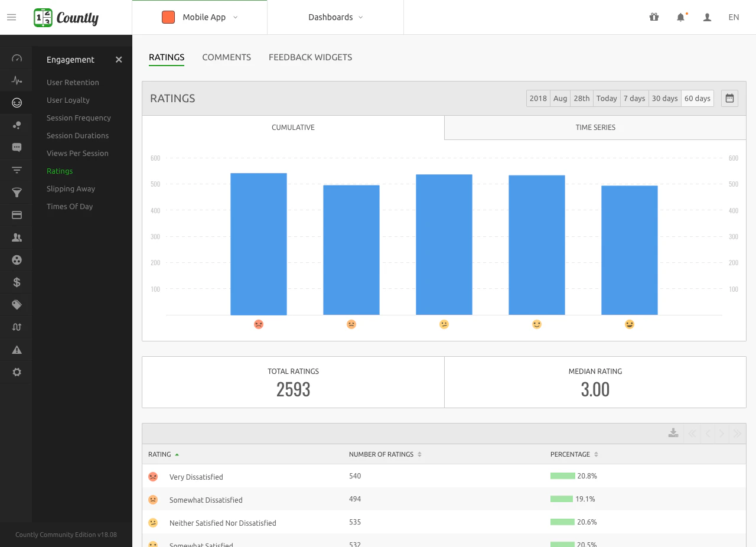Switch to the Comments tab
756x547 pixels.
coord(227,57)
